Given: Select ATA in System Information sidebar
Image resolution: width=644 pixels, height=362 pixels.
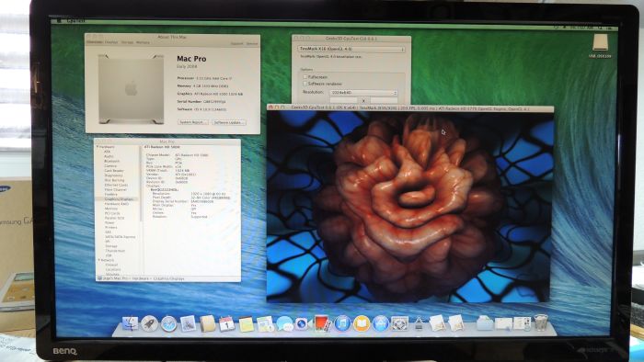Looking at the screenshot, I should 108,152.
